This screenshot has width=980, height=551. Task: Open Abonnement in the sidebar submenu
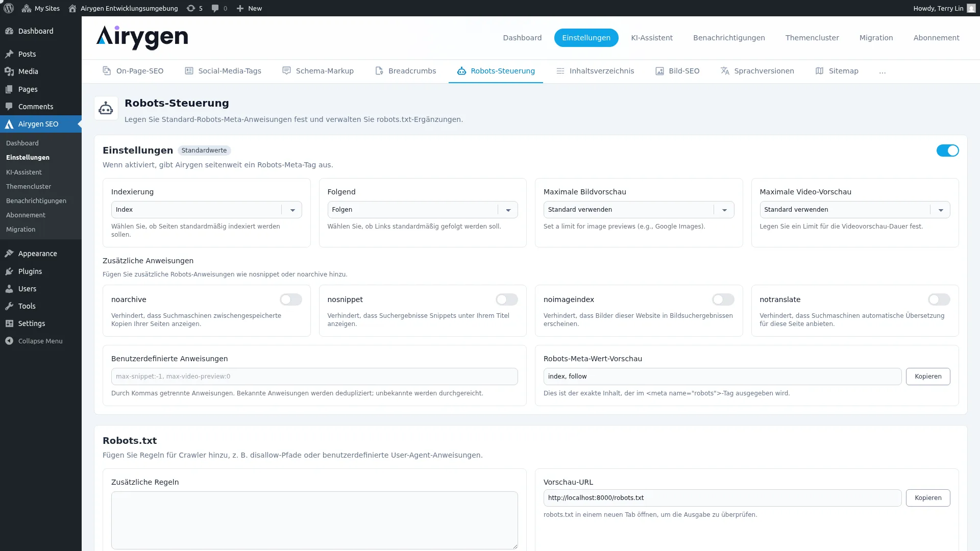click(x=26, y=215)
